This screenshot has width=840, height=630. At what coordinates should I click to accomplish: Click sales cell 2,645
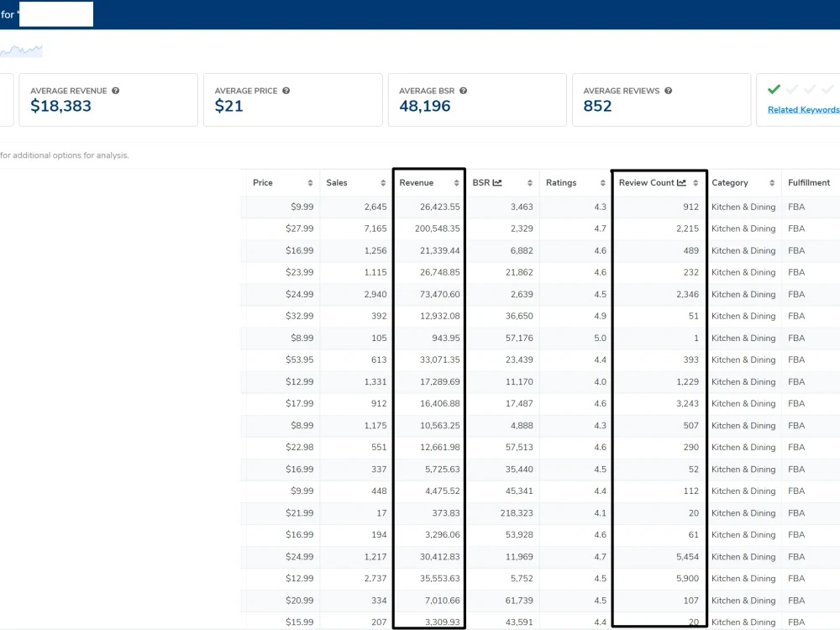[375, 207]
